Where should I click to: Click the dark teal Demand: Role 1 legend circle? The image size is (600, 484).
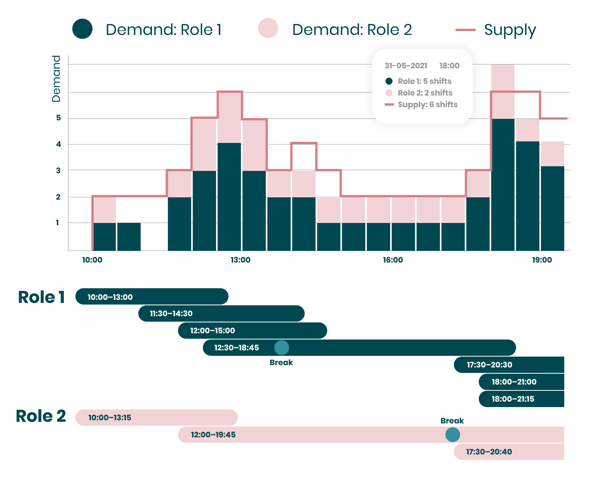[82, 29]
